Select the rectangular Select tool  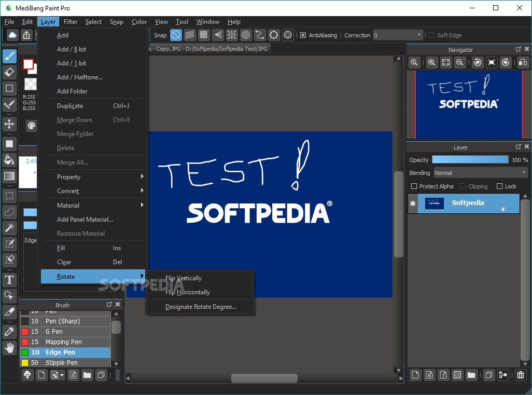9,196
